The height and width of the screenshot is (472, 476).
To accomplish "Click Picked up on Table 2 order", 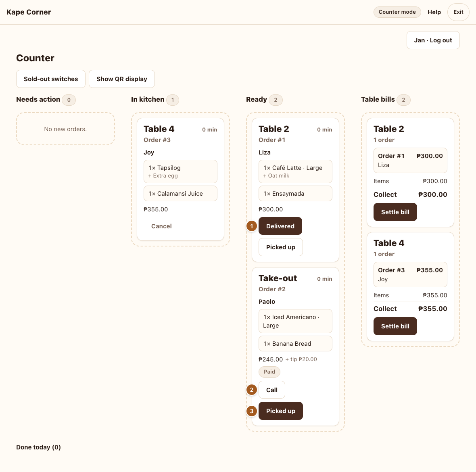I will coord(280,247).
